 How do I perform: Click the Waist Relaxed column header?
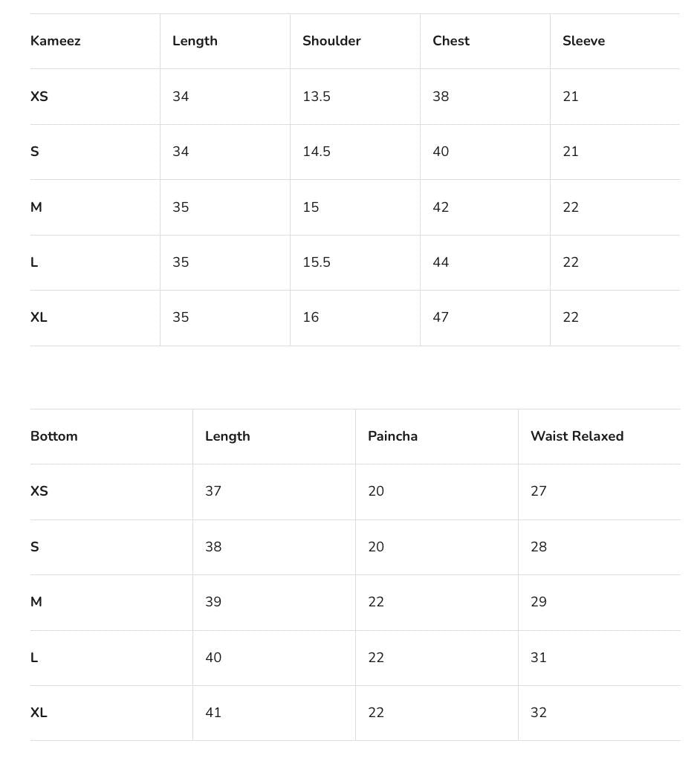pyautogui.click(x=577, y=436)
